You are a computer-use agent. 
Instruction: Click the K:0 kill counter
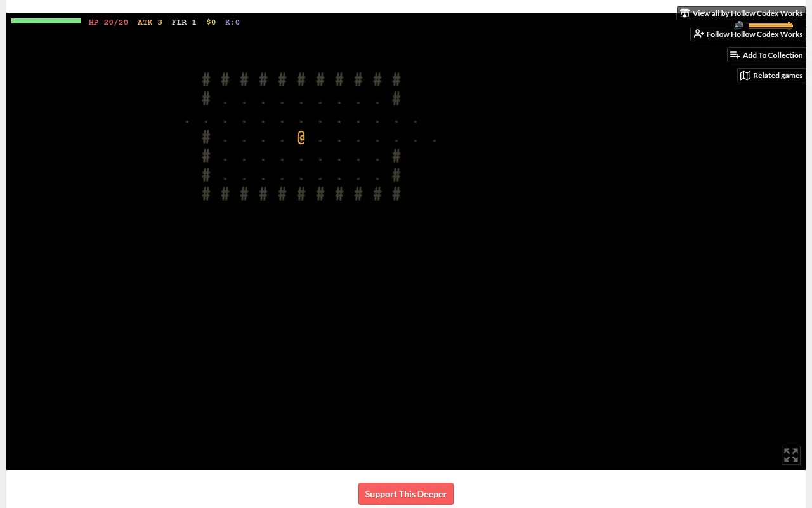pos(232,22)
